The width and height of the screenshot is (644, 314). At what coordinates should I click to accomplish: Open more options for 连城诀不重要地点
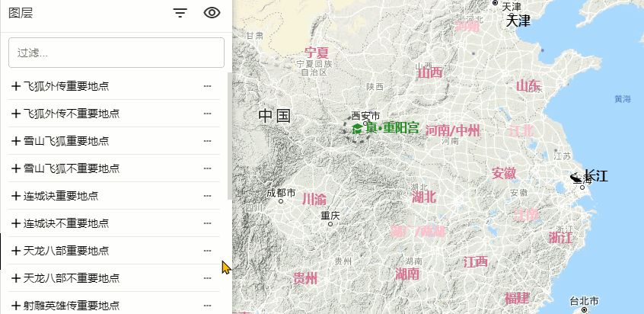point(207,223)
